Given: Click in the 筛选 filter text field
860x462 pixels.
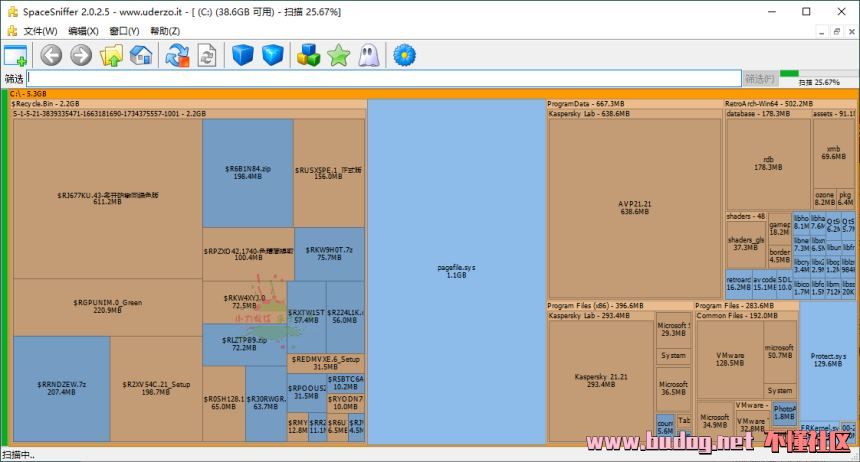Looking at the screenshot, I should [x=380, y=78].
